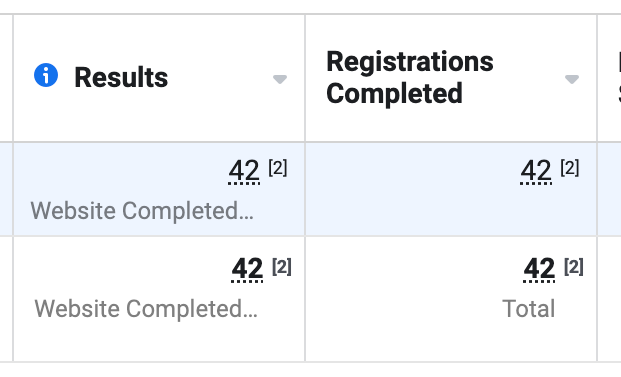This screenshot has height=377, width=621.
Task: Open footnote [2] beside highlighted row Registrations value
Action: click(x=570, y=168)
